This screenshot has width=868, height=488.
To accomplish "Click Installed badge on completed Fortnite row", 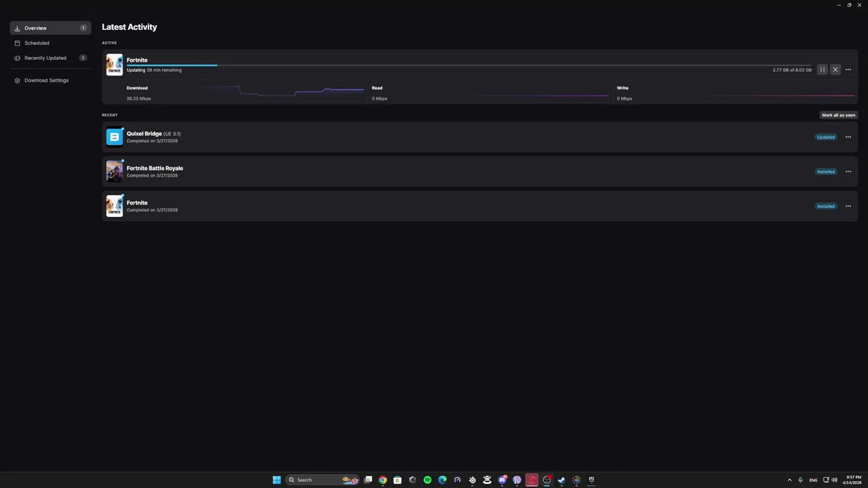I will [x=826, y=206].
